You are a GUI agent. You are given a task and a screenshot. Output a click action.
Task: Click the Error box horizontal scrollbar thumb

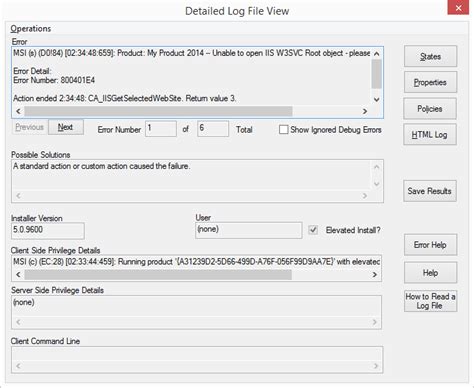[158, 111]
